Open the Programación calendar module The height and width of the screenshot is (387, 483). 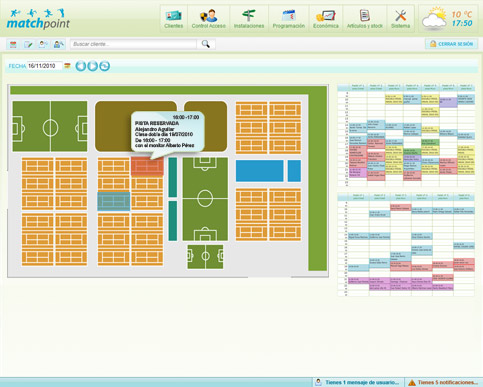pyautogui.click(x=289, y=19)
